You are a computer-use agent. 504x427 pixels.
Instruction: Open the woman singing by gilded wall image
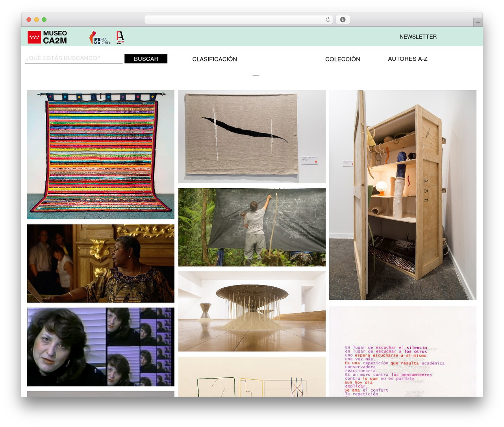coord(101,264)
